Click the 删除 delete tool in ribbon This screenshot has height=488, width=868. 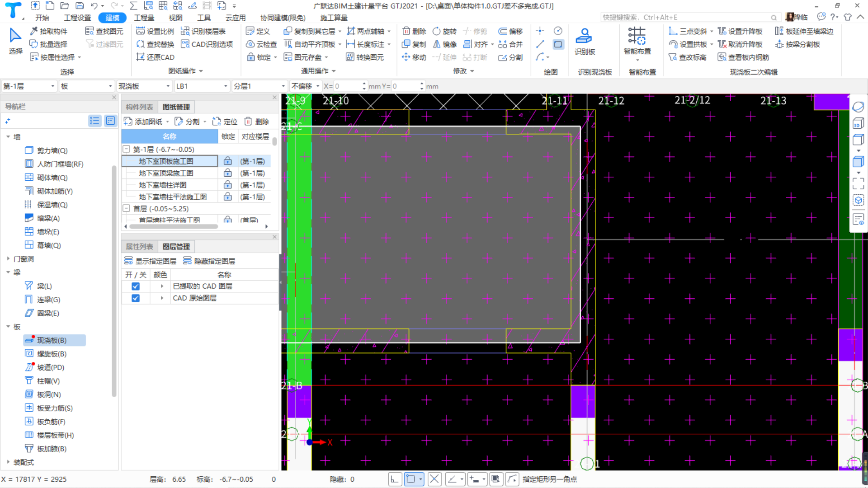tap(414, 31)
